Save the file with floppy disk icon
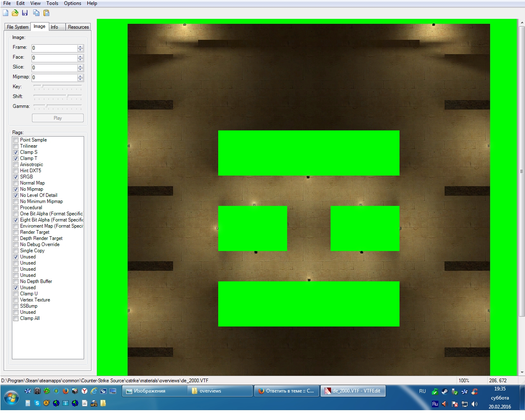Screen dimensions: 525x420 [25, 13]
